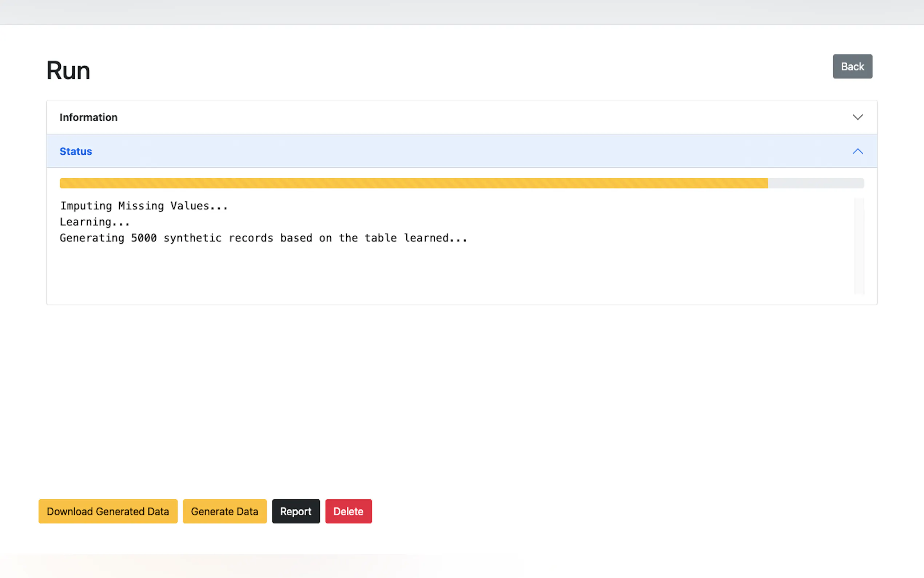Click the status log vertical scrollbar

[859, 246]
